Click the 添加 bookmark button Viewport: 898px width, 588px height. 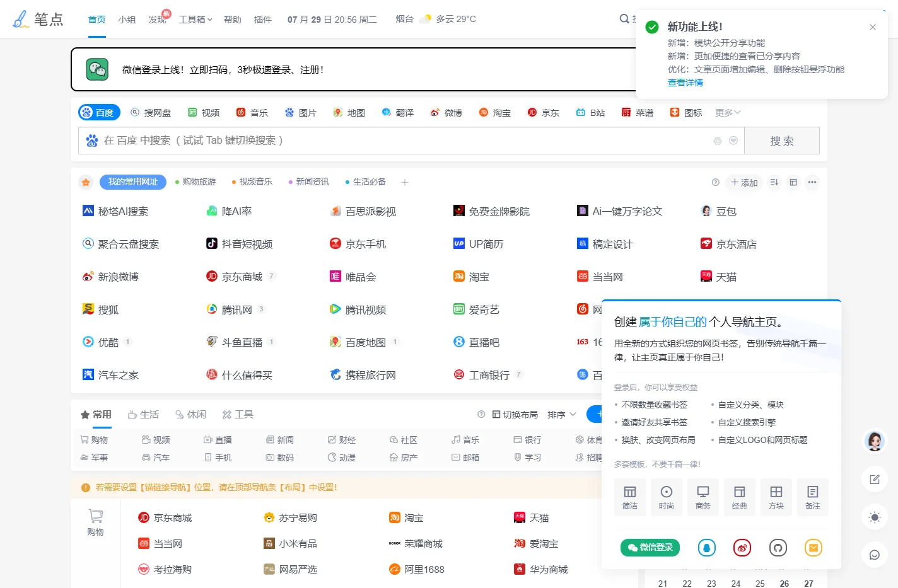tap(744, 182)
